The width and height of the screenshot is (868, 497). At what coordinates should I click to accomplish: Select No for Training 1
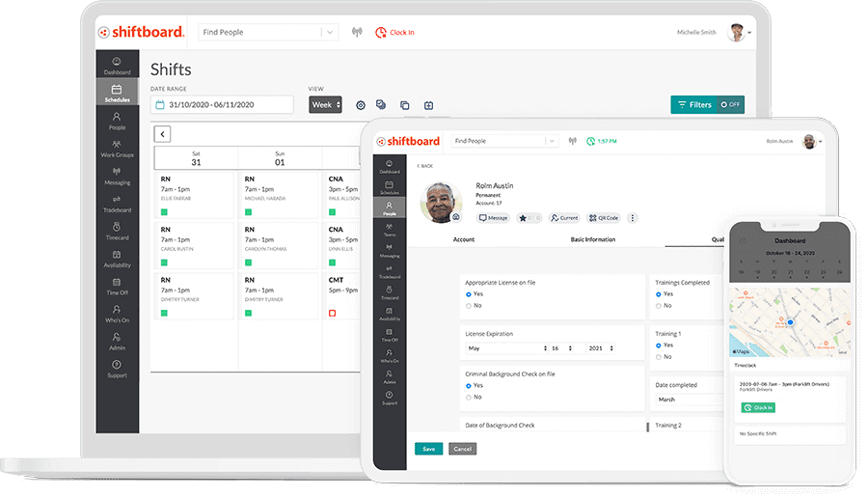click(658, 357)
